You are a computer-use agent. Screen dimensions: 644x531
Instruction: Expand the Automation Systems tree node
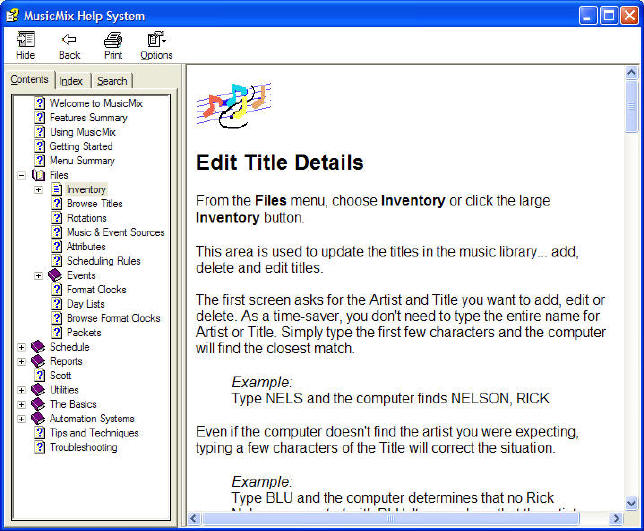[21, 419]
